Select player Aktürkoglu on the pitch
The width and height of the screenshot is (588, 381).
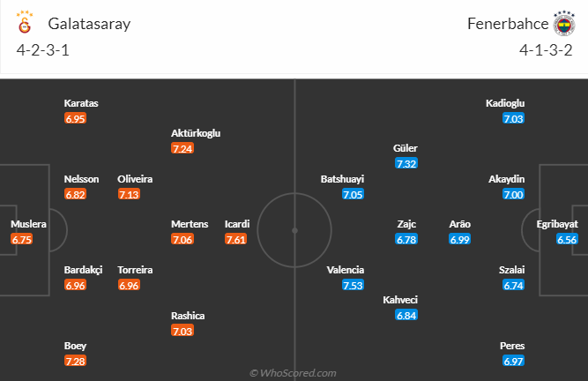click(196, 133)
